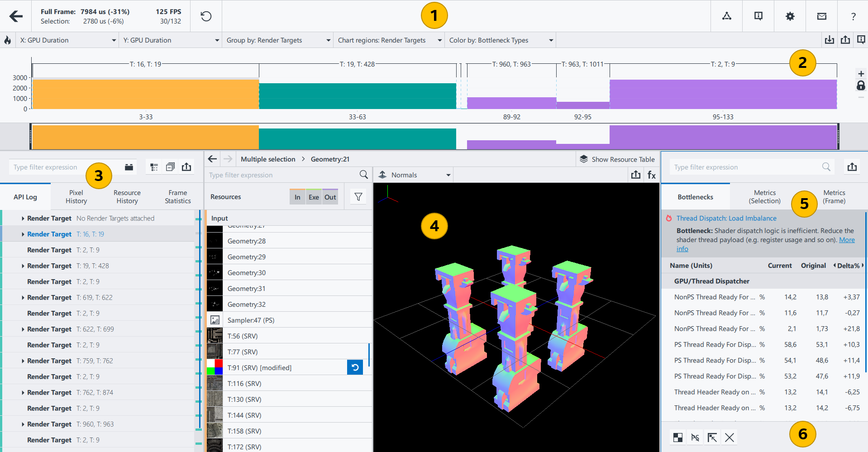Expand Render Target T: 16, T: 19
Viewport: 868px width, 452px height.
[23, 234]
